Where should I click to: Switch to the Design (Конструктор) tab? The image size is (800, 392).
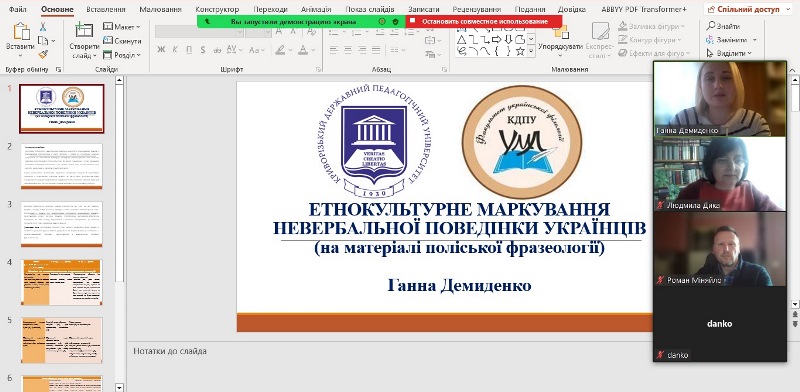[217, 9]
